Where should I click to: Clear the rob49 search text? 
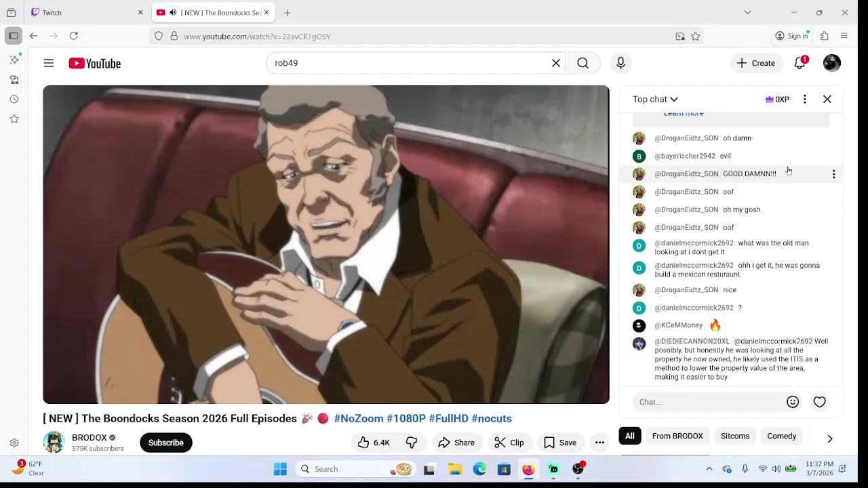[x=556, y=63]
